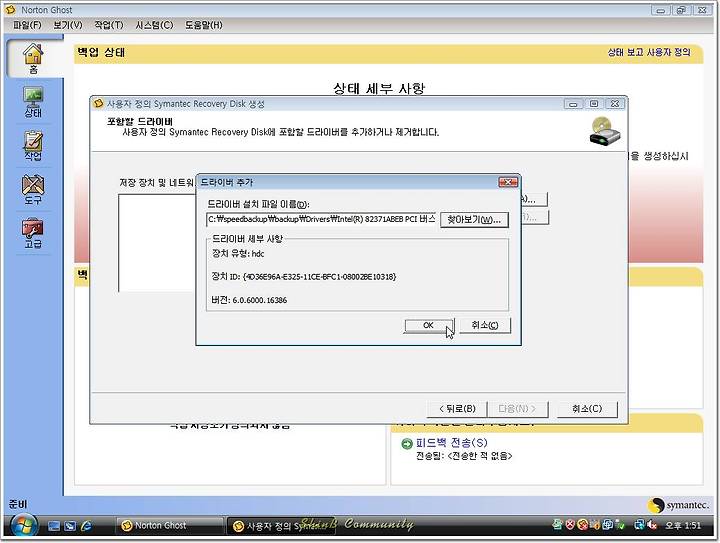The width and height of the screenshot is (720, 543).
Task: Click the driver setup file path field
Action: click(321, 219)
